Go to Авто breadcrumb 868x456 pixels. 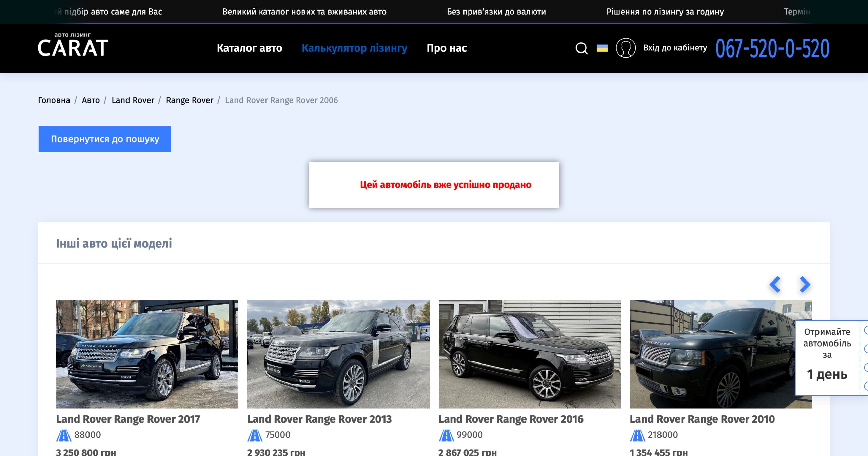pos(91,100)
